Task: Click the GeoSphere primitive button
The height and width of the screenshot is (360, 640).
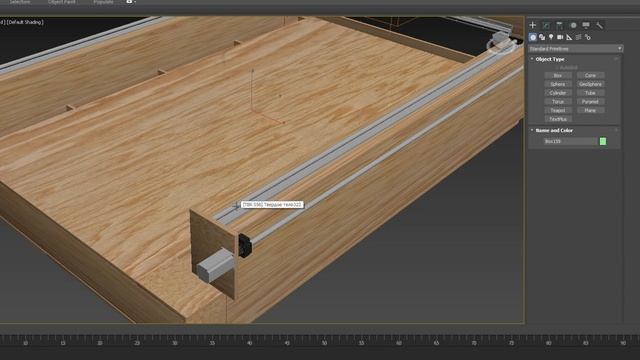Action: click(591, 84)
